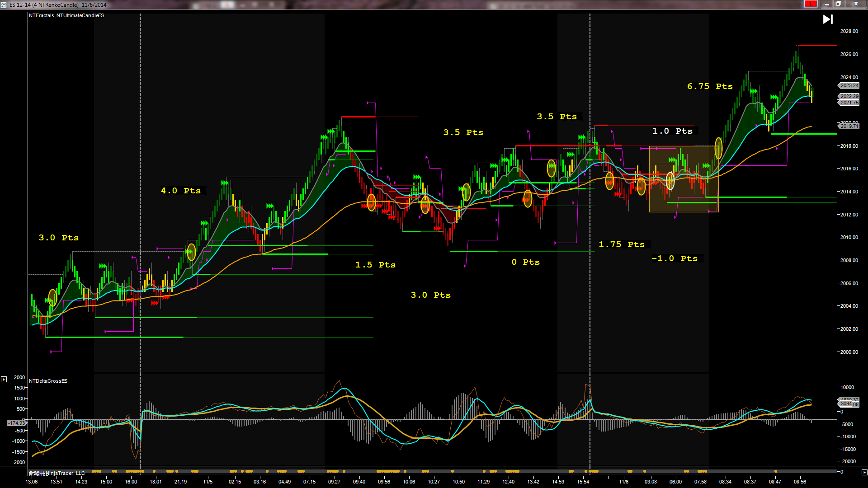Click the chart window icon in title bar

(4, 5)
